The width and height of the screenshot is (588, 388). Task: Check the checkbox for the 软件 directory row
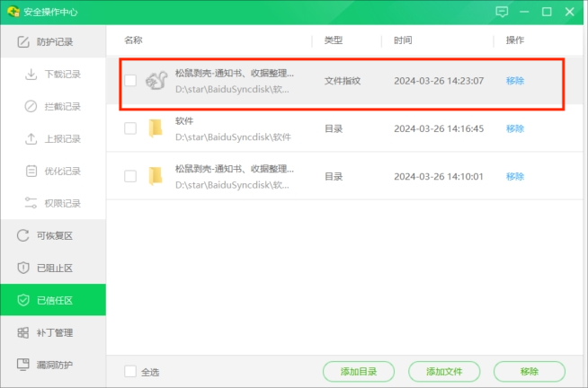click(130, 128)
